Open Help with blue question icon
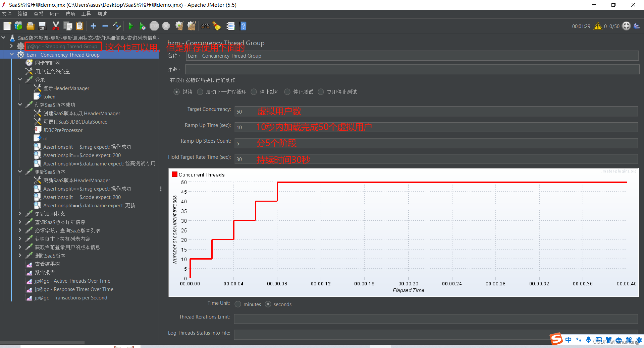The height and width of the screenshot is (348, 644). [x=243, y=26]
